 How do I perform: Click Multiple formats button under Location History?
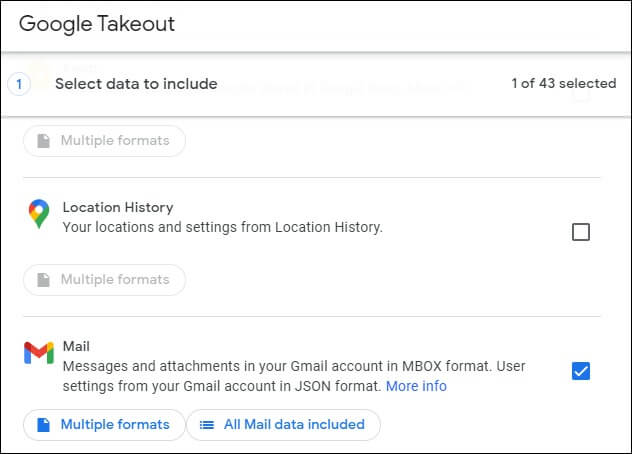(104, 279)
